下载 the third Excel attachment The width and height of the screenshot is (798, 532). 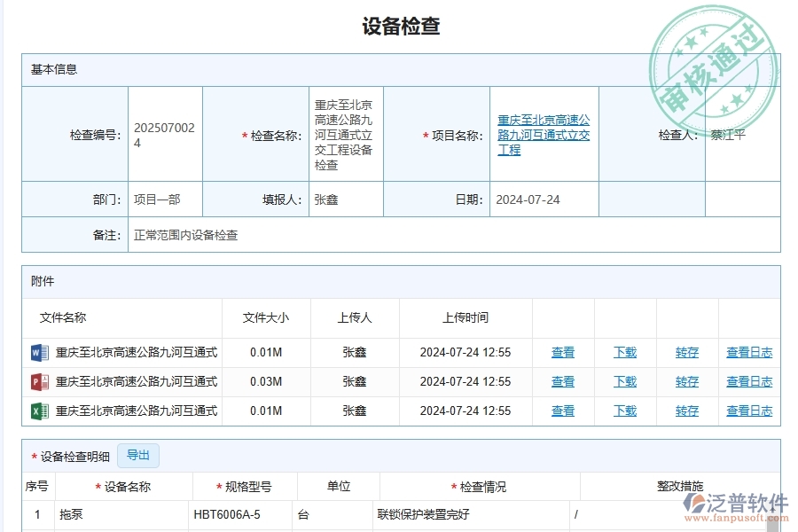624,411
